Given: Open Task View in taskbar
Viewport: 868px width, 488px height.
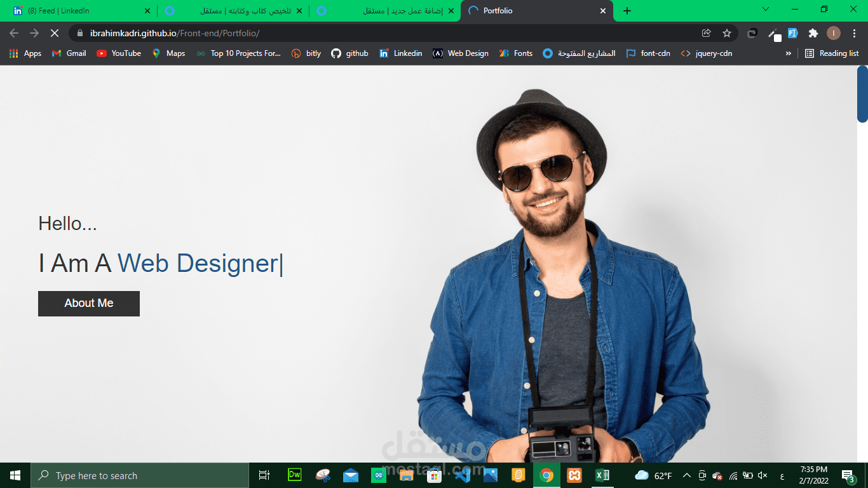Looking at the screenshot, I should point(264,475).
